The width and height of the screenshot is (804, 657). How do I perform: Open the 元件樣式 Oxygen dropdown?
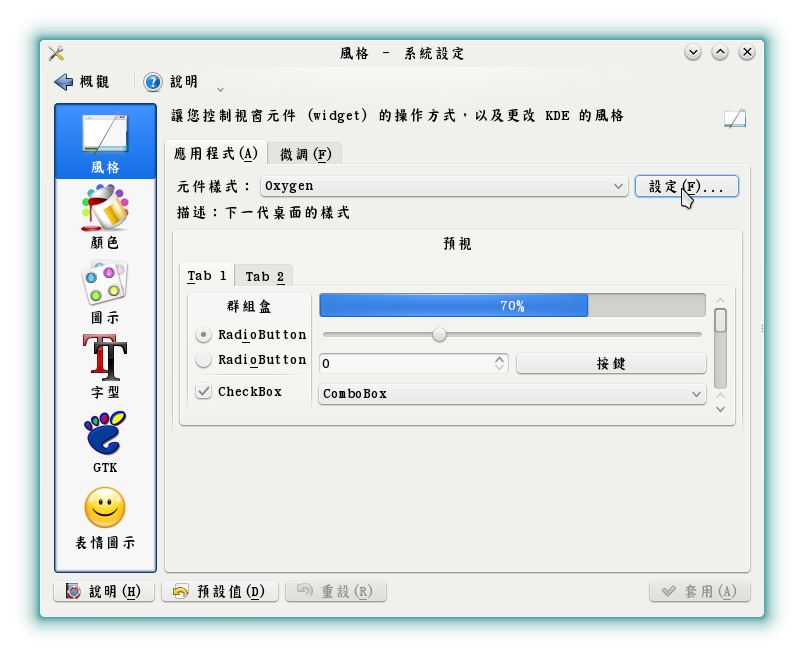444,186
